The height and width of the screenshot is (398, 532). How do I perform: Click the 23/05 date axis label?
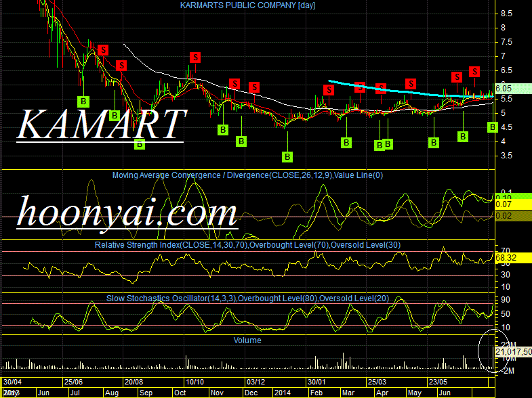point(438,382)
